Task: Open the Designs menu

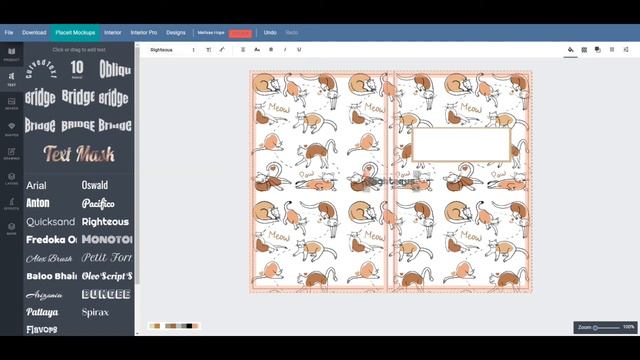Action: tap(176, 33)
